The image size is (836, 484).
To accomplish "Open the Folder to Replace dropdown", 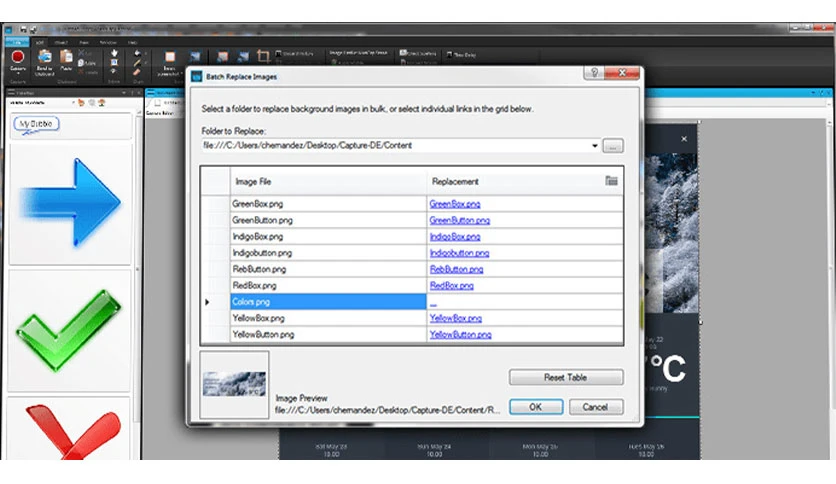I will 594,146.
